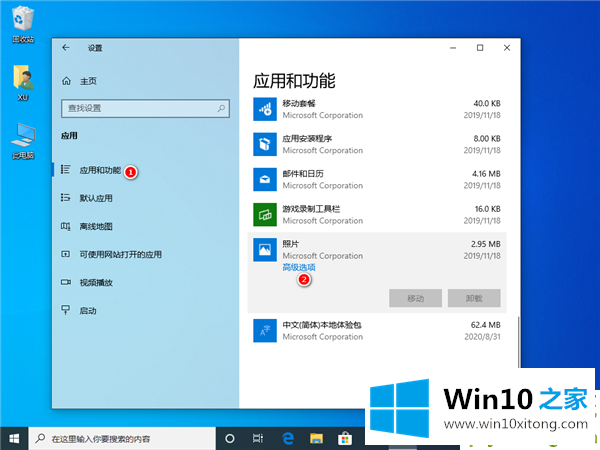600x450 pixels.
Task: Focus the 查找设置 search field
Action: pos(145,108)
